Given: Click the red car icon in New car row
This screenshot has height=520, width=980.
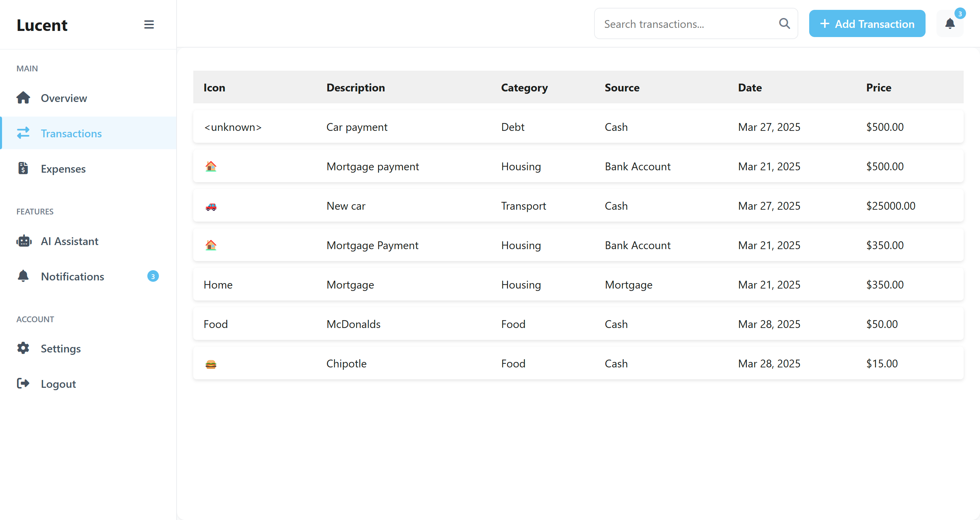Looking at the screenshot, I should [x=211, y=206].
